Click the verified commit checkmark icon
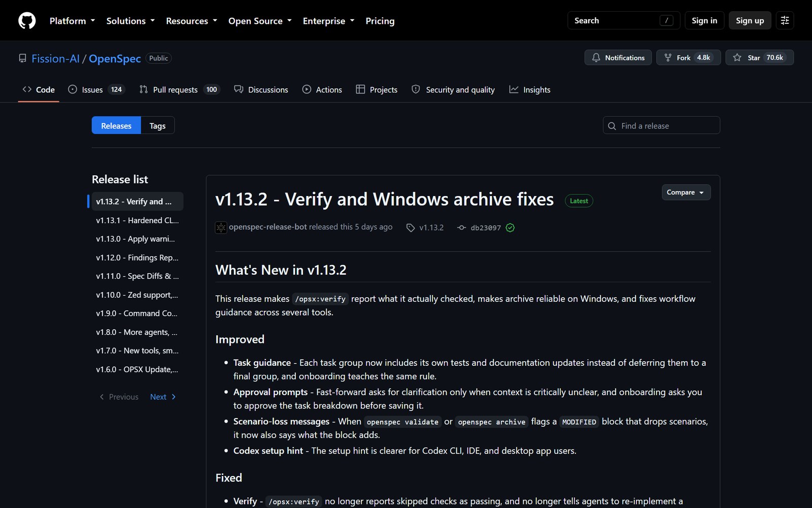Screen dimensions: 812x508 coord(510,228)
